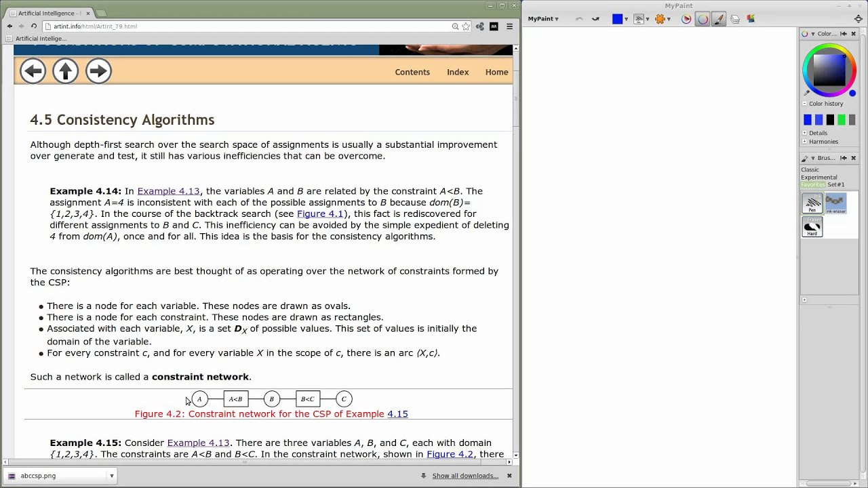Viewport: 868px width, 488px height.
Task: Open the Color panel dropdown triangle
Action: click(x=812, y=34)
